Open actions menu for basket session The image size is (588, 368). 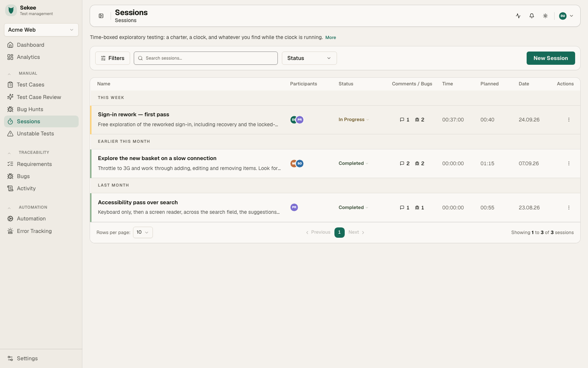coord(569,163)
